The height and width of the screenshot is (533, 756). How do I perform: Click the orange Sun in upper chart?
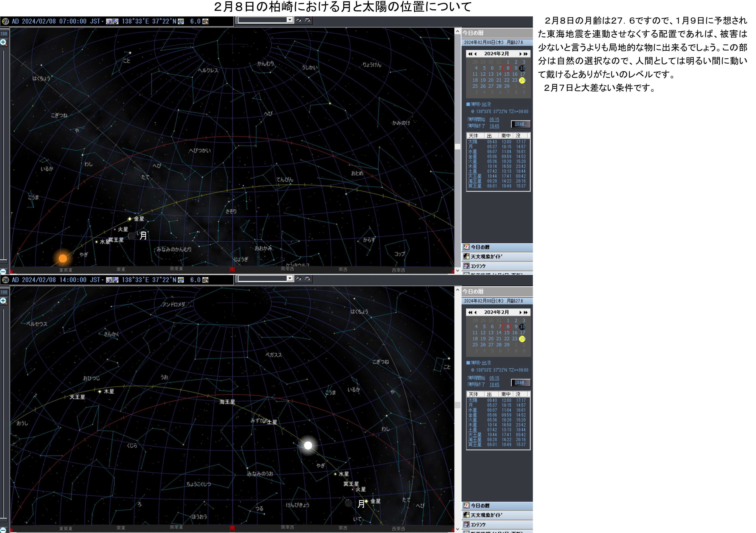tap(63, 258)
